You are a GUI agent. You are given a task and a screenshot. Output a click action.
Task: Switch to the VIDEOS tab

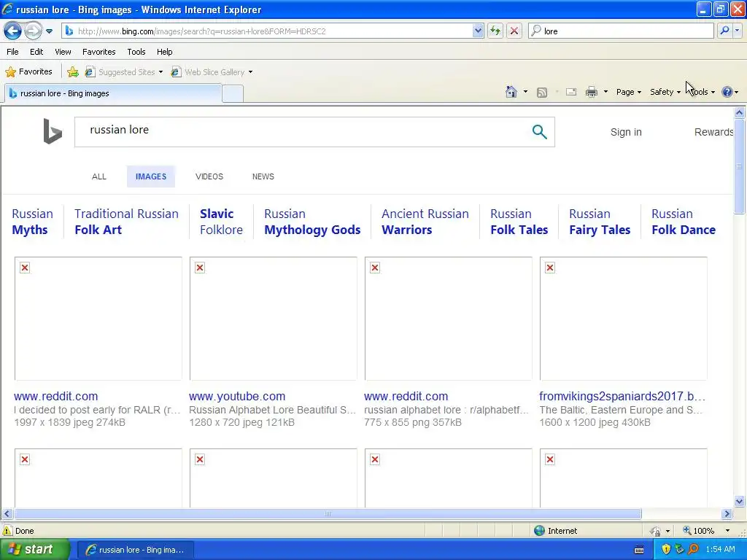pos(209,176)
